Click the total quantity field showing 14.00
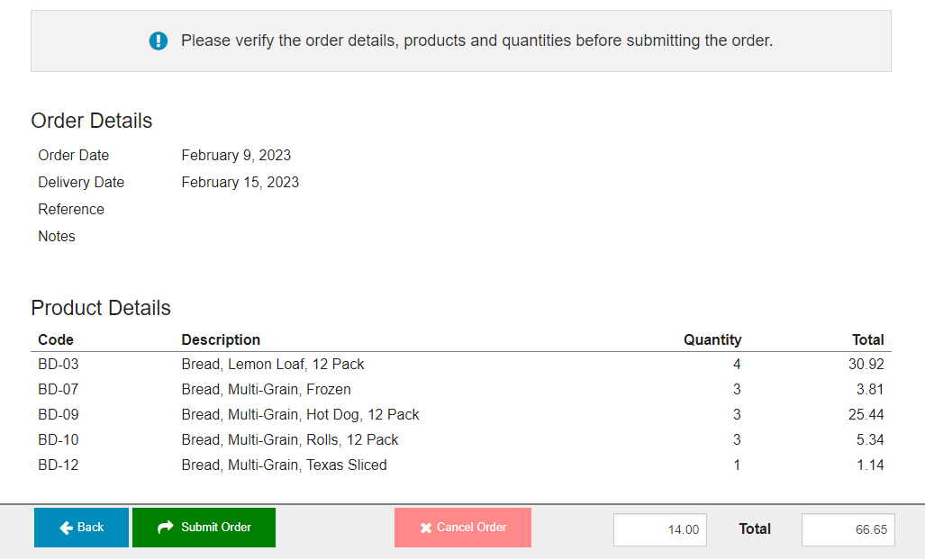This screenshot has width=925, height=560. click(x=659, y=529)
